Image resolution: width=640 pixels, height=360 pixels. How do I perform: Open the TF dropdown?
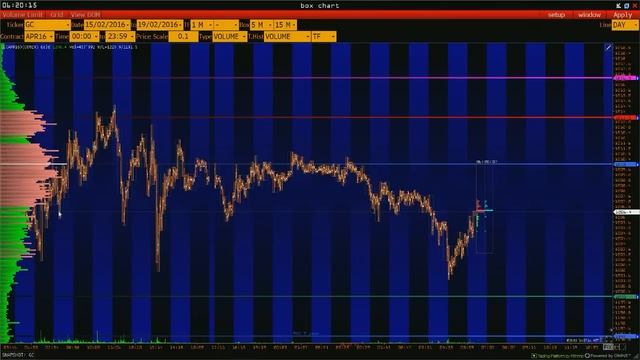pos(324,36)
